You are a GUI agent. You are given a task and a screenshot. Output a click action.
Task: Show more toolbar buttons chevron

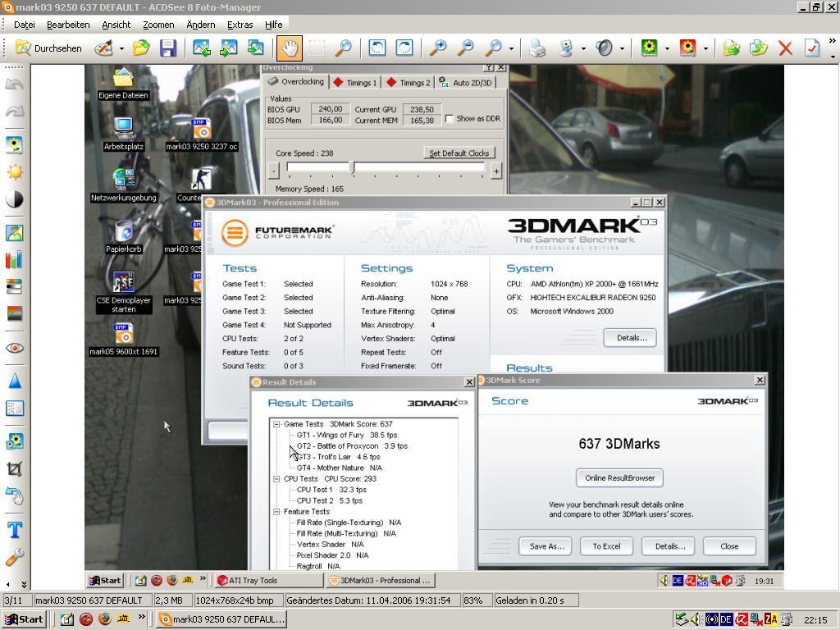coord(833,41)
